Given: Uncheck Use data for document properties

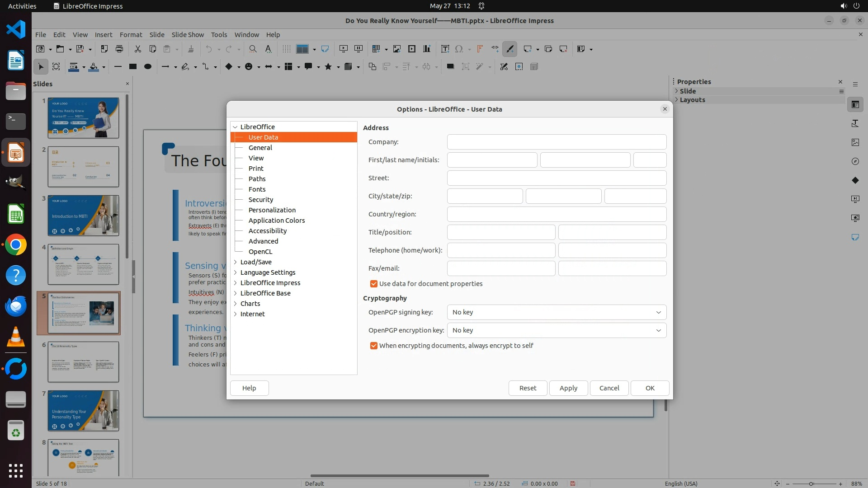Looking at the screenshot, I should pyautogui.click(x=374, y=284).
